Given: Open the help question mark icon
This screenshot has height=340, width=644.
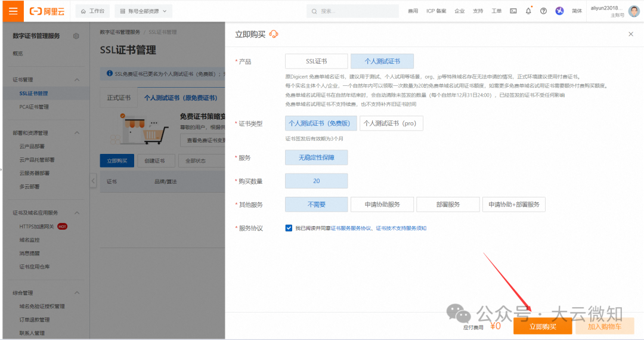Looking at the screenshot, I should click(543, 11).
